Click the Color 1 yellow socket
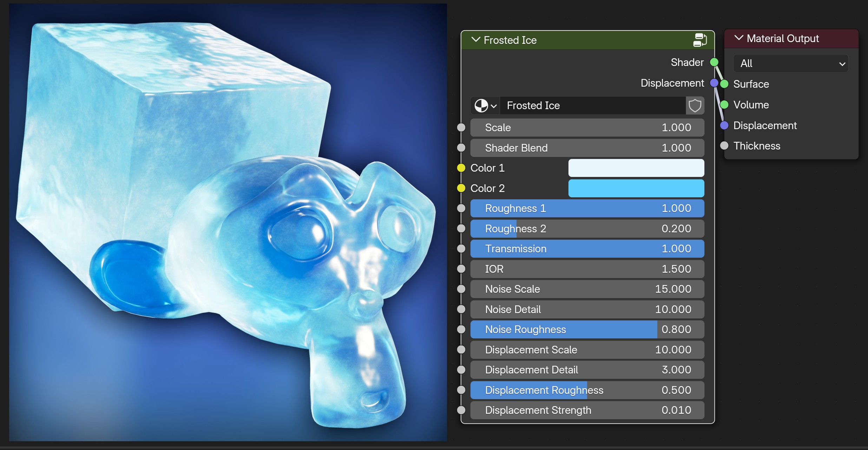 [461, 168]
